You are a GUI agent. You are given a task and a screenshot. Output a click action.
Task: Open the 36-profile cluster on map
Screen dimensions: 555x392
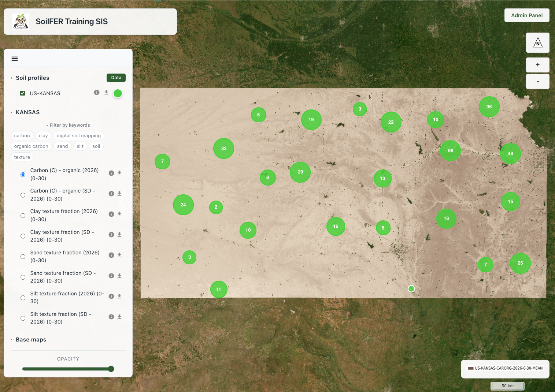(x=489, y=107)
